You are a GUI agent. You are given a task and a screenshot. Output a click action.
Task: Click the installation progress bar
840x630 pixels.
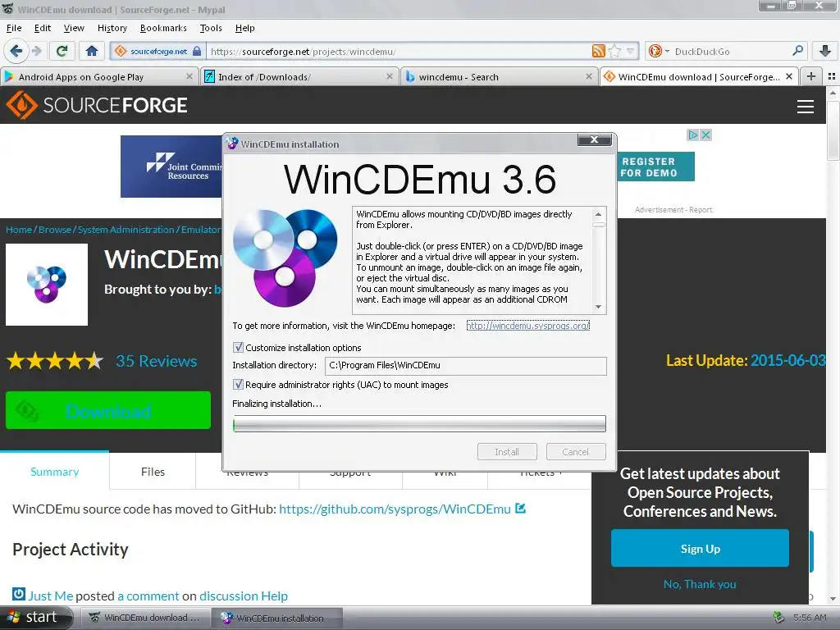pyautogui.click(x=419, y=424)
